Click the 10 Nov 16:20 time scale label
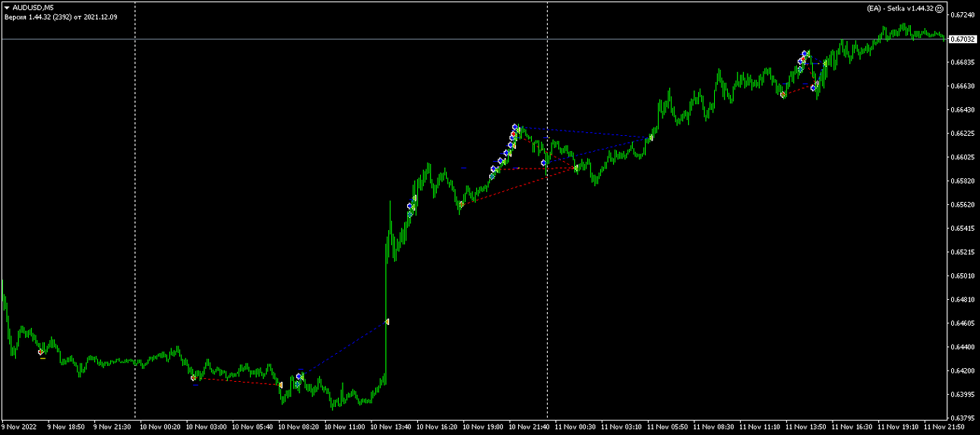980x435 pixels. (438, 427)
